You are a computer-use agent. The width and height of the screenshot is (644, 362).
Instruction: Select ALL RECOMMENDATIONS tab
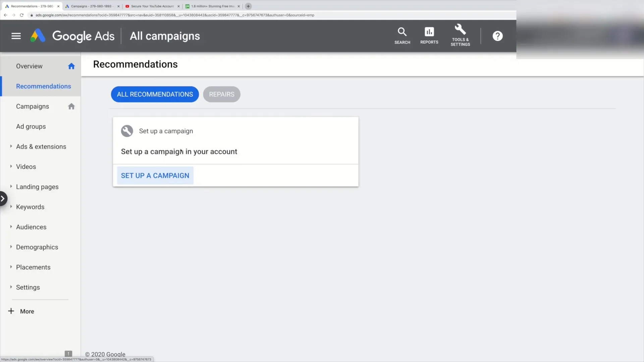155,94
